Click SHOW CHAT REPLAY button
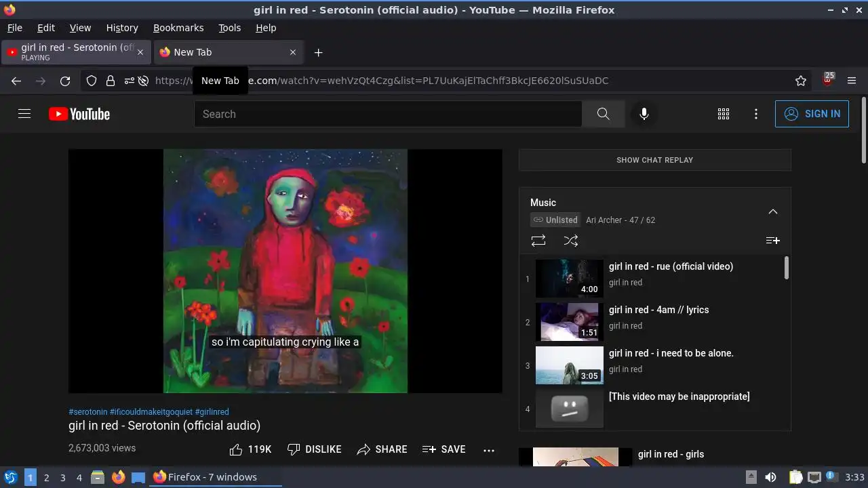The image size is (868, 488). 654,160
